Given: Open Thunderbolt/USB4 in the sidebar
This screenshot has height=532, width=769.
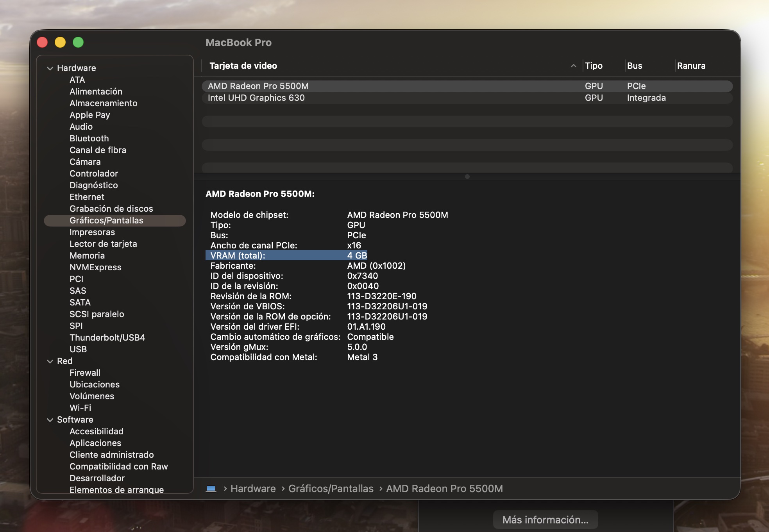Looking at the screenshot, I should (107, 337).
